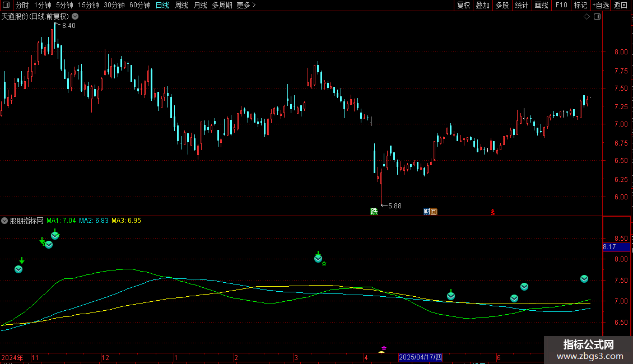Image resolution: width=633 pixels, height=364 pixels.
Task: Click the MA2: 6.83 indicator value
Action: click(94, 221)
